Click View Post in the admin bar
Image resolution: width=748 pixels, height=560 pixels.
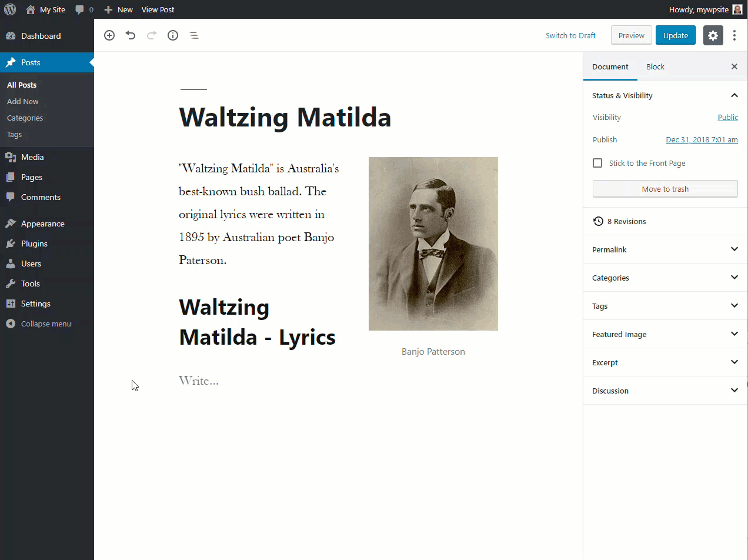(158, 9)
